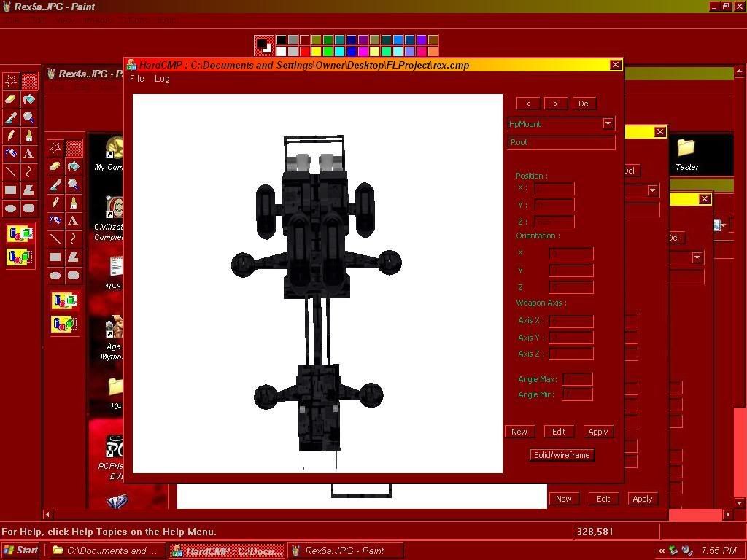This screenshot has height=560, width=747.
Task: Pick the yellow swatch in the Paint palette
Action: coord(316,52)
